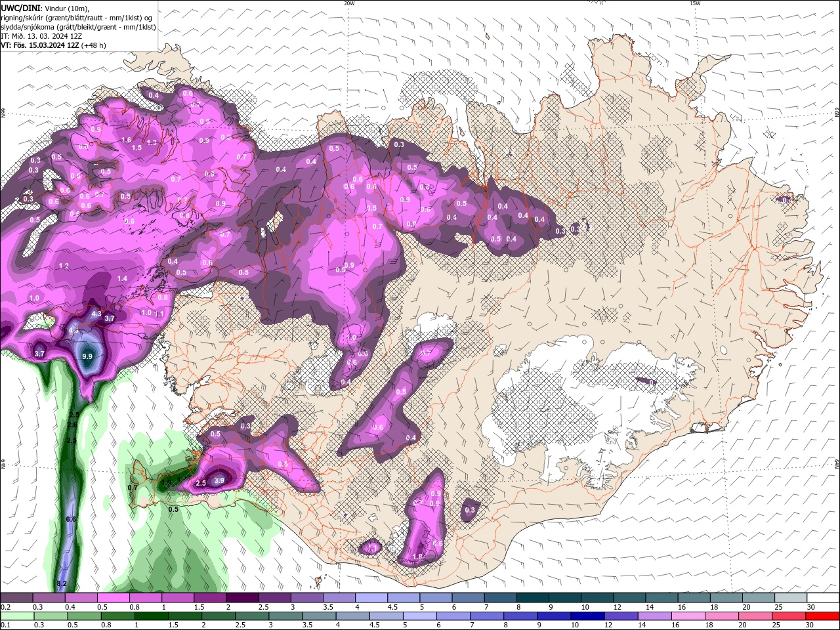Click the 4.3 snowfall value label
The height and width of the screenshot is (630, 840).
point(96,314)
